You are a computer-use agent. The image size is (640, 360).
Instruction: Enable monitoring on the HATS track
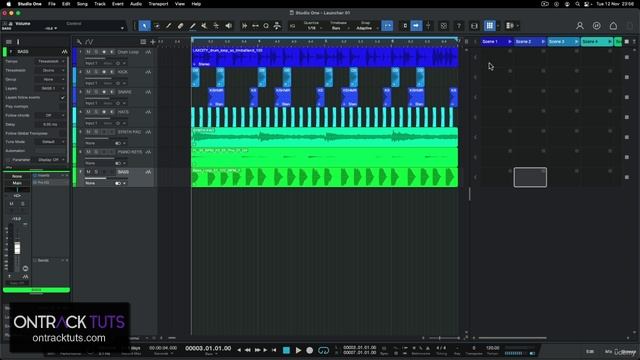coord(112,112)
